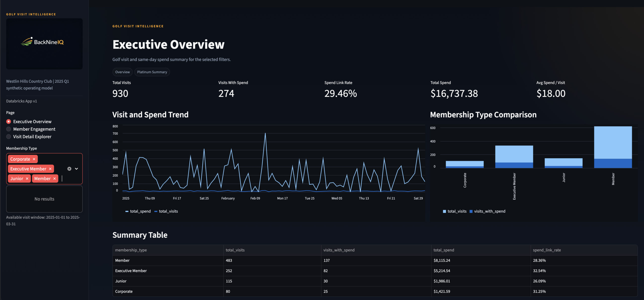
Task: Remove the Member filter chip
Action: click(54, 178)
